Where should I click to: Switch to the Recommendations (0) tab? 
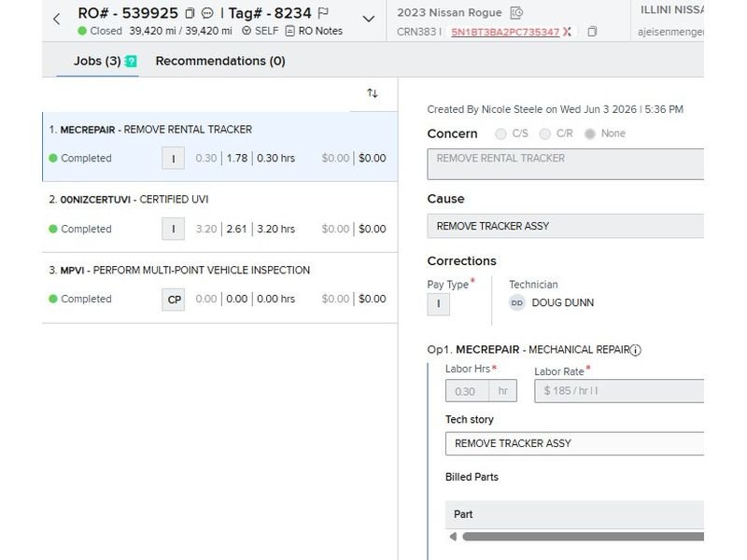point(220,61)
